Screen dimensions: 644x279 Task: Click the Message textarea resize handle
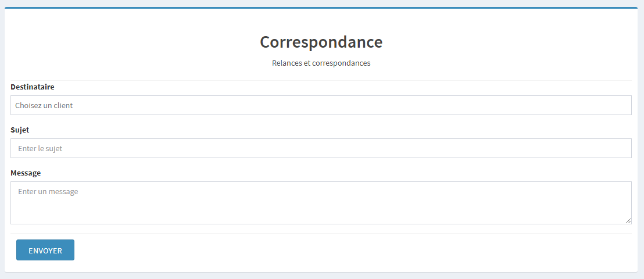628,221
